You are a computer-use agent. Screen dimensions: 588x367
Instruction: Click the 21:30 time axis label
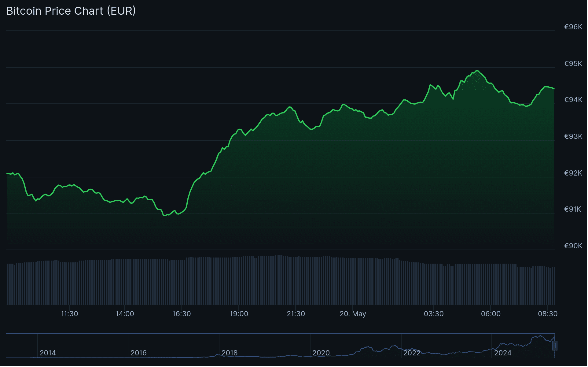click(x=296, y=314)
